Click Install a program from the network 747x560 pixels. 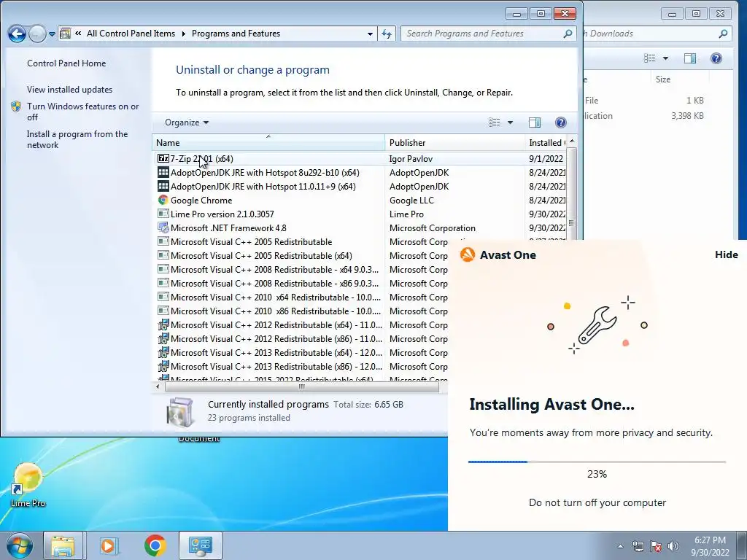tap(77, 139)
